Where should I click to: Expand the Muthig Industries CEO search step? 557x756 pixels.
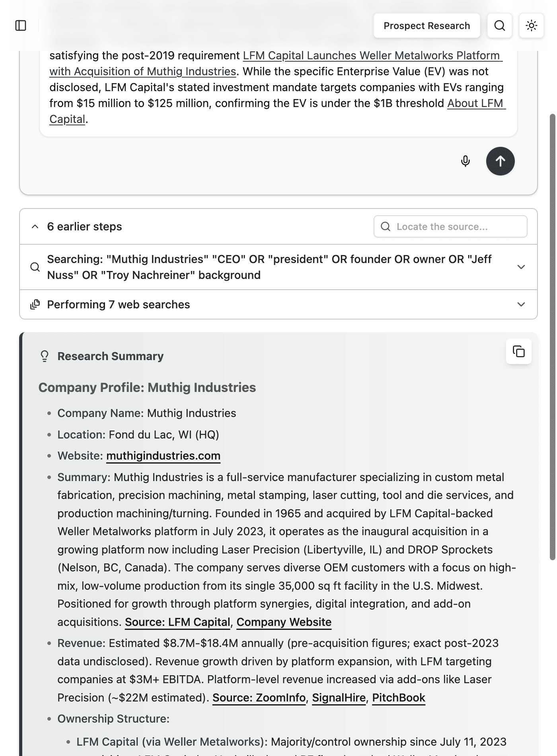(521, 267)
